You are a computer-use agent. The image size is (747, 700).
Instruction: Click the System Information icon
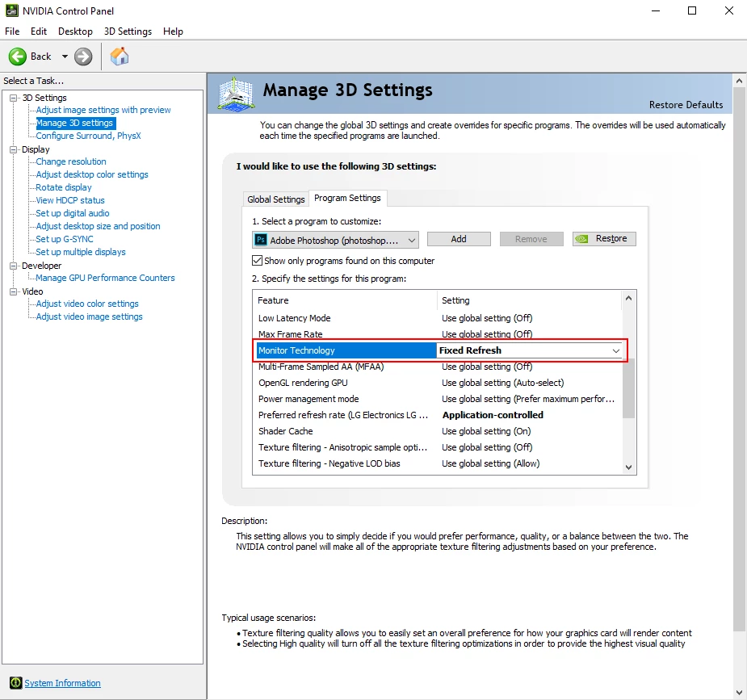[15, 683]
